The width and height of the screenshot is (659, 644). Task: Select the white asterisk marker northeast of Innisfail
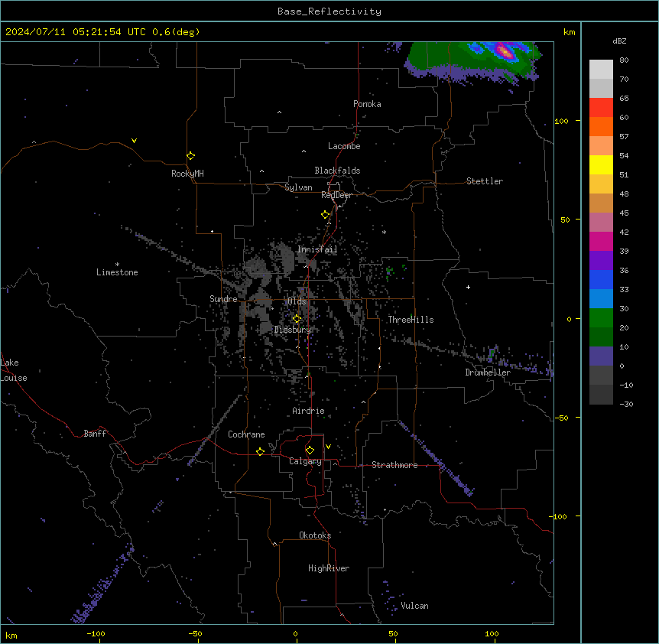[x=384, y=232]
